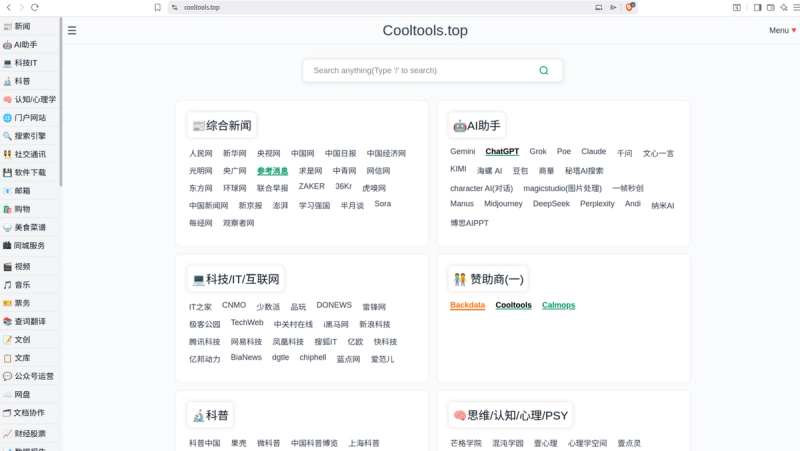This screenshot has height=451, width=800.
Task: Open the 壹心理 link
Action: coord(545,443)
